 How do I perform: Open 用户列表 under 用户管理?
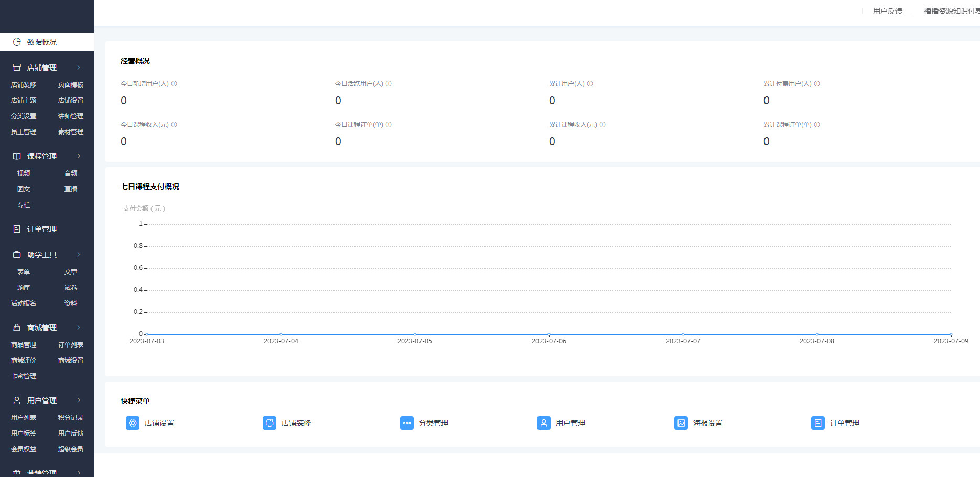[x=24, y=418]
